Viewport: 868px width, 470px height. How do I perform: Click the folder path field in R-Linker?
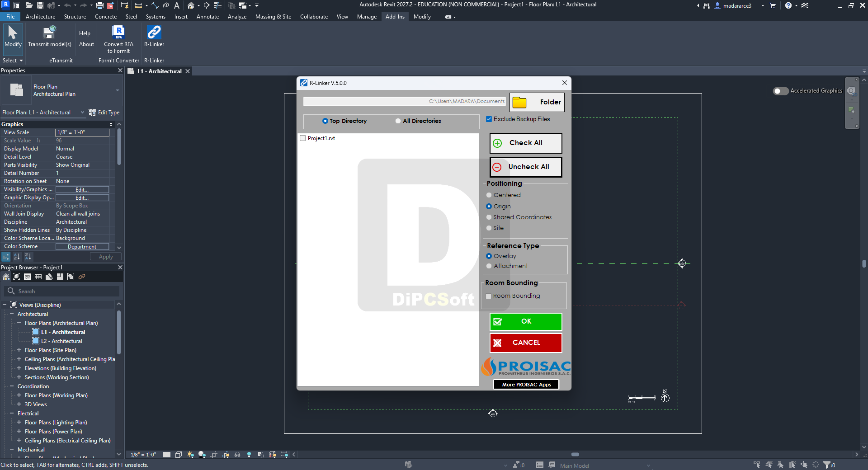coord(405,102)
